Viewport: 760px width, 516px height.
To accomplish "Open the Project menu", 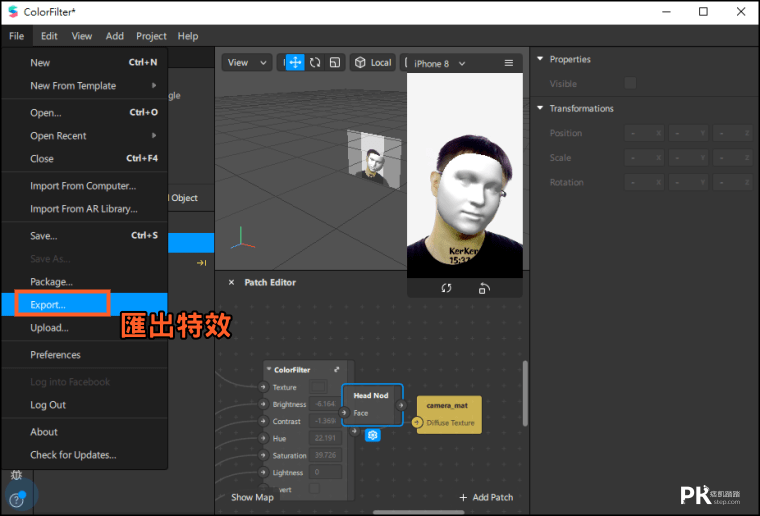I will coord(151,36).
